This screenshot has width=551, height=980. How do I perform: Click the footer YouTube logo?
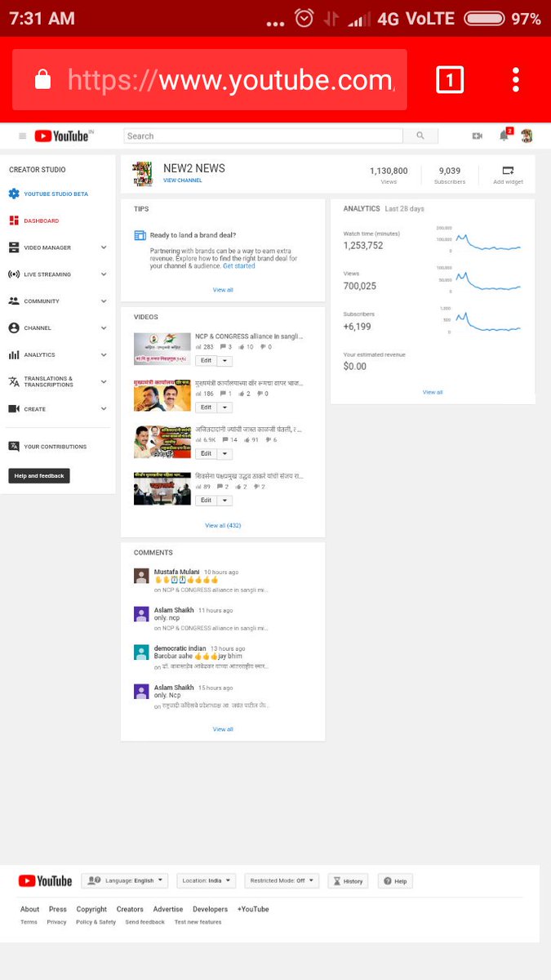[45, 881]
